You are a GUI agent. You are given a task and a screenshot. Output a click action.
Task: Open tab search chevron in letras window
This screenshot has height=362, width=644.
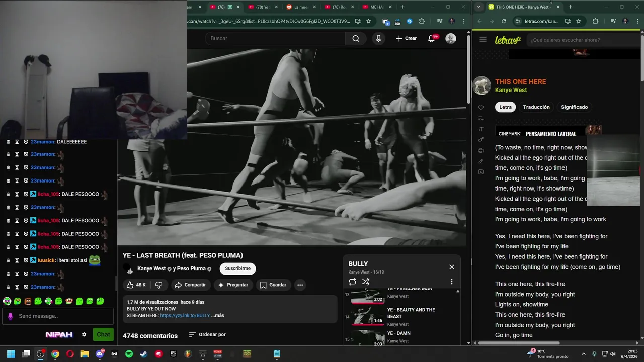(x=479, y=7)
